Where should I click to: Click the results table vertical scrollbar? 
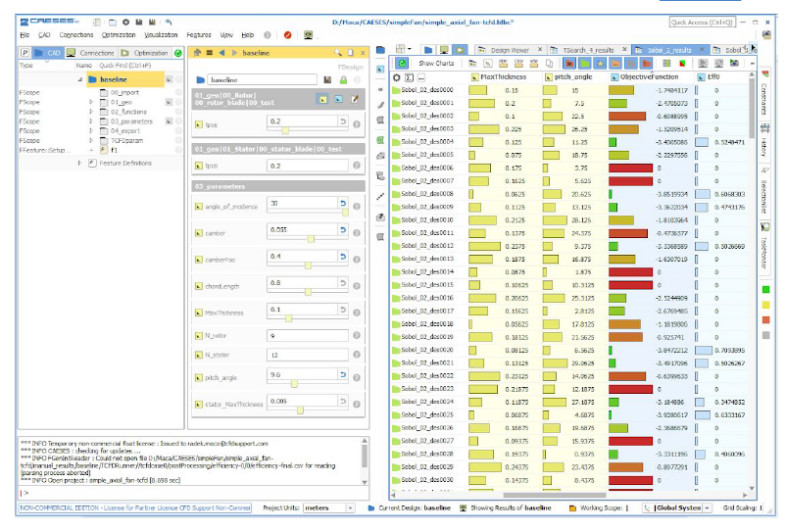click(751, 108)
